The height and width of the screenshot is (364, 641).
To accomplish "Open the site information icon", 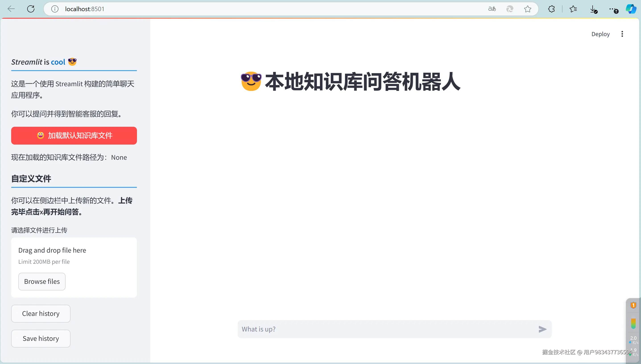I will coord(55,9).
